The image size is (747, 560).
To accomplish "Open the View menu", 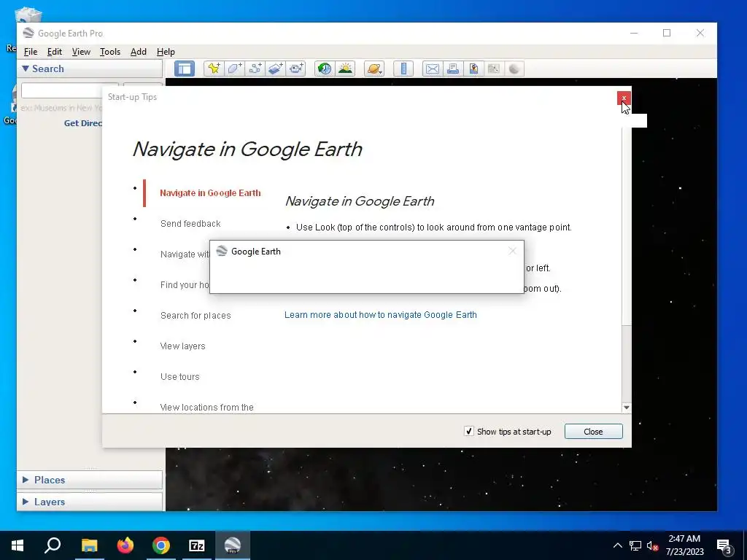I will pyautogui.click(x=81, y=52).
